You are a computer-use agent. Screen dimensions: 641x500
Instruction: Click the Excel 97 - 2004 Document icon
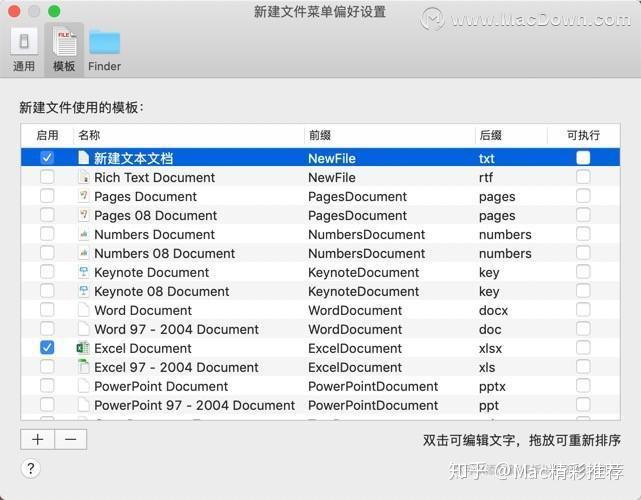click(83, 367)
